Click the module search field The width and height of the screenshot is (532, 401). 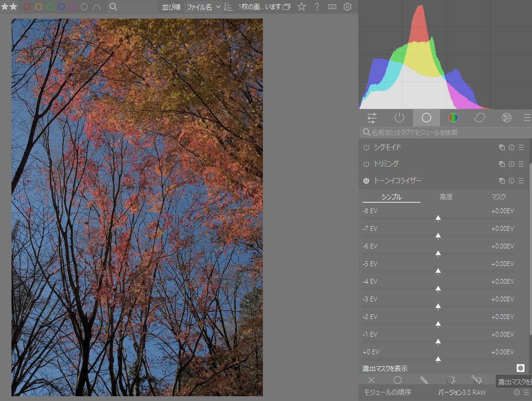pyautogui.click(x=446, y=133)
